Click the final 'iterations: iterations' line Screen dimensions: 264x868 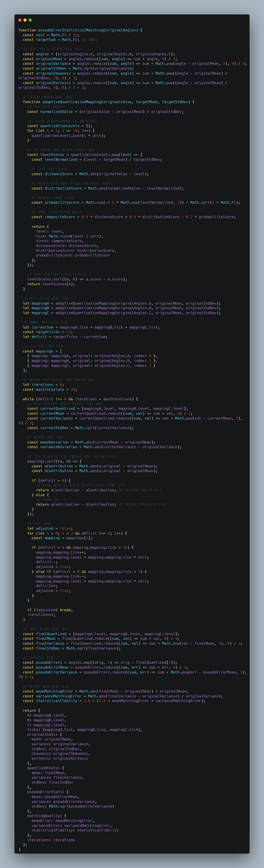coord(51,840)
